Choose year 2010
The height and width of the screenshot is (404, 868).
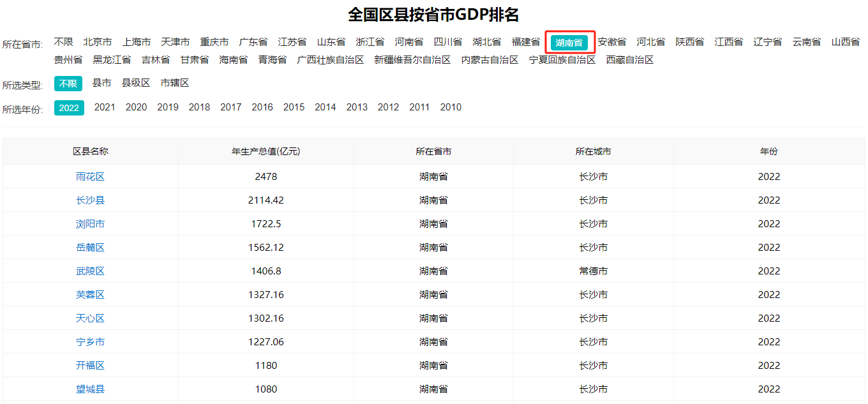(x=451, y=107)
